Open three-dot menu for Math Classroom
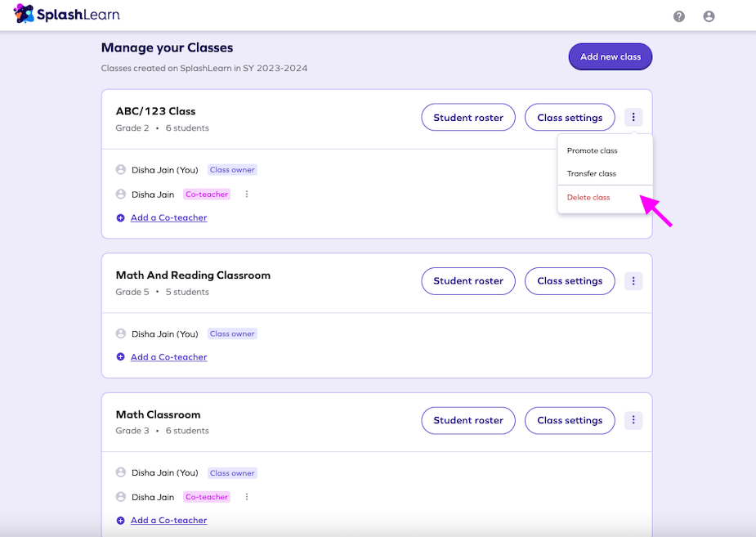Screen dimensions: 756x537 coord(633,420)
